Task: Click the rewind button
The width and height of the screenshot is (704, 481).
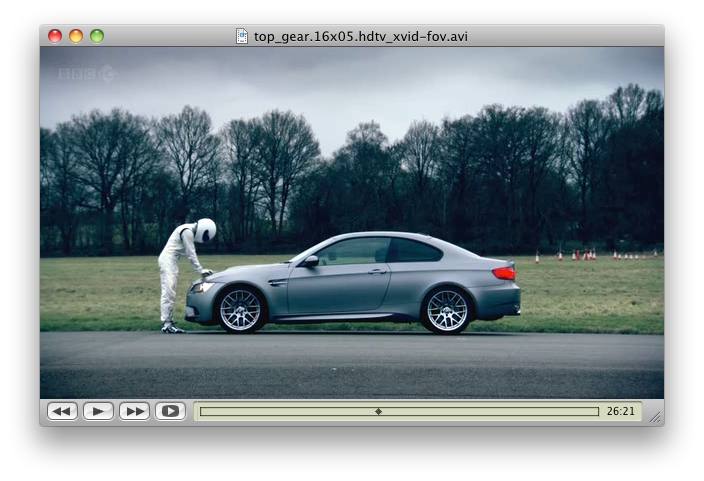Action: click(x=62, y=411)
